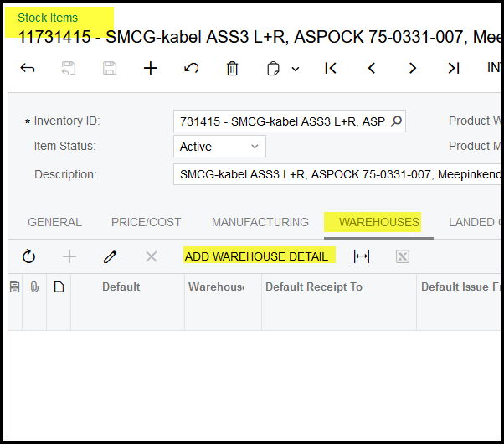Refresh the warehouses grid
Screen dimensions: 504x444
click(x=29, y=256)
